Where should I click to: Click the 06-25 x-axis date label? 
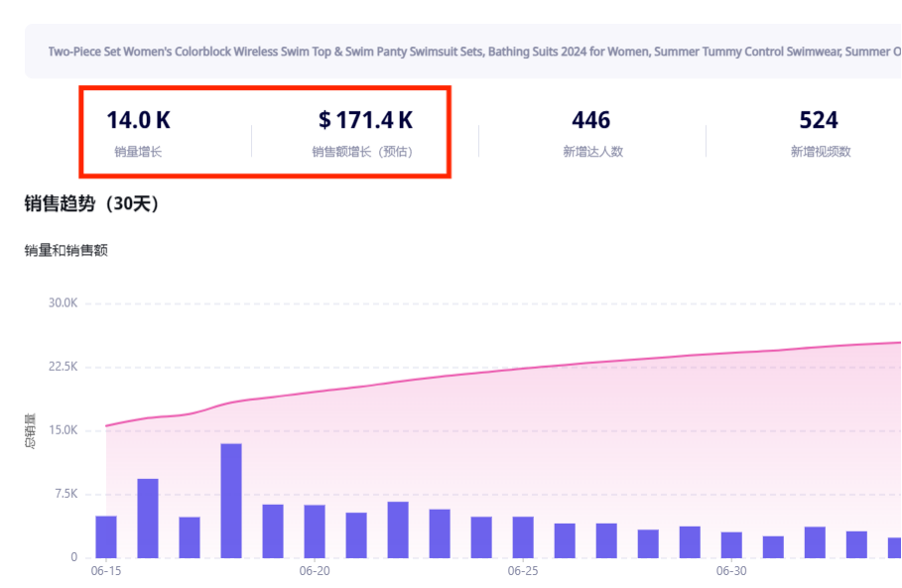click(x=522, y=571)
